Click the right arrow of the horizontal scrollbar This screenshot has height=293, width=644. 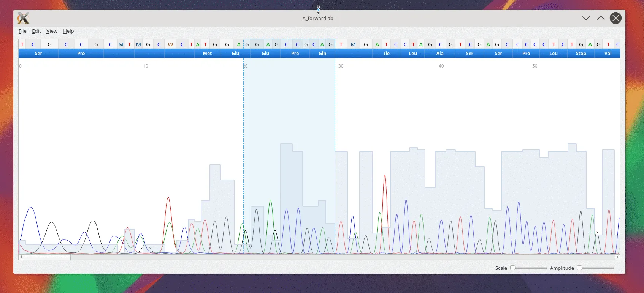pyautogui.click(x=617, y=257)
